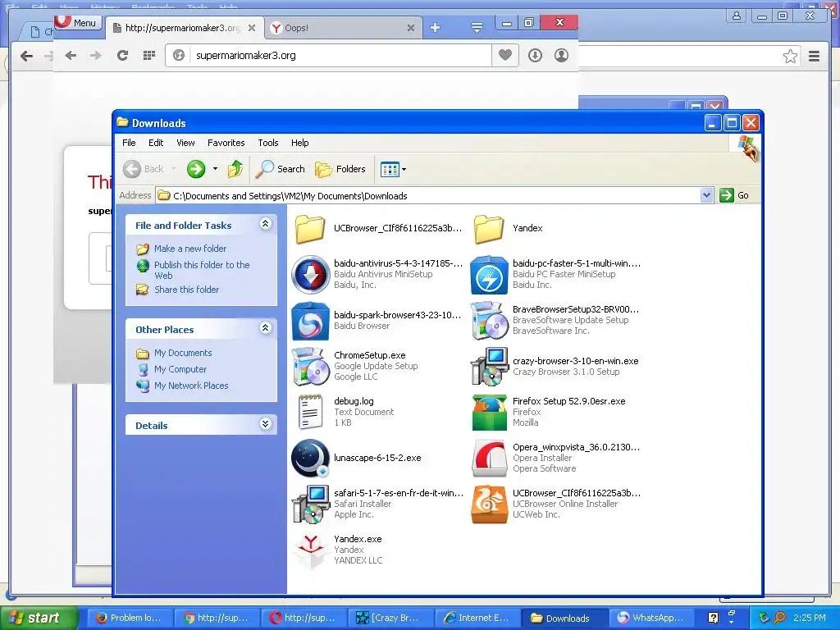The width and height of the screenshot is (840, 630).
Task: Go to My Computer in Other Places
Action: click(180, 370)
